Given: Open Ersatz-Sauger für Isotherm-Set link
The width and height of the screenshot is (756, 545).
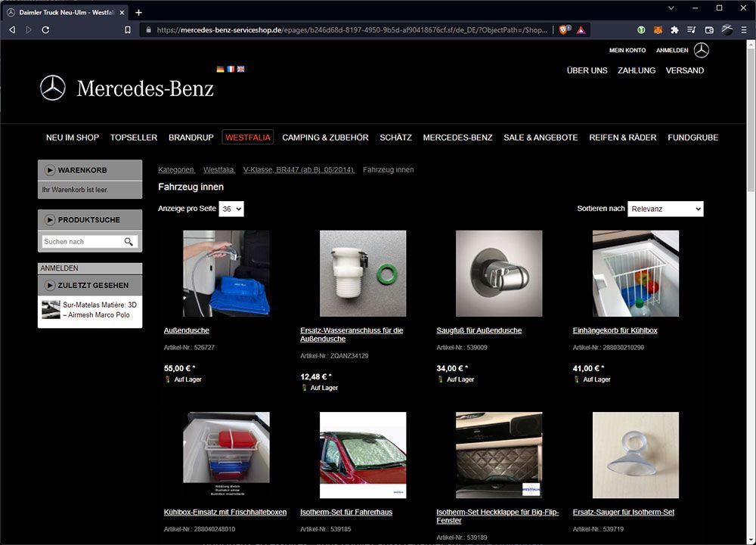Looking at the screenshot, I should tap(624, 512).
